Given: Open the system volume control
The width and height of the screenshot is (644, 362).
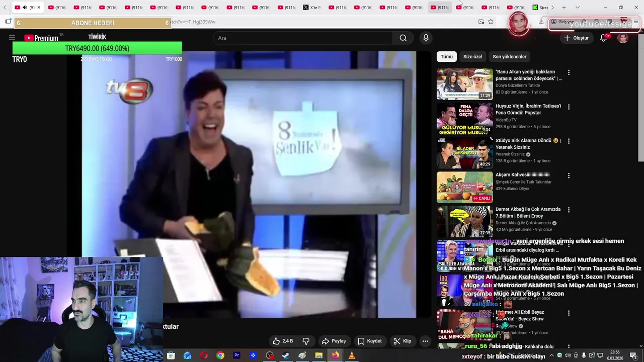Looking at the screenshot, I should tap(568, 355).
